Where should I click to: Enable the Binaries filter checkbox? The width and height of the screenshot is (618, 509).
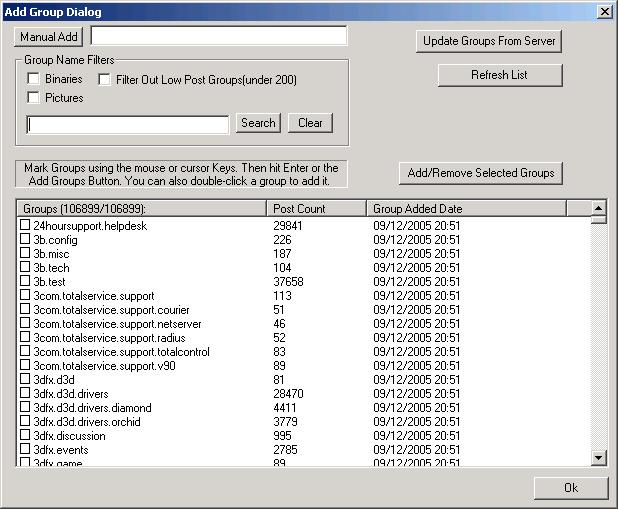(34, 79)
